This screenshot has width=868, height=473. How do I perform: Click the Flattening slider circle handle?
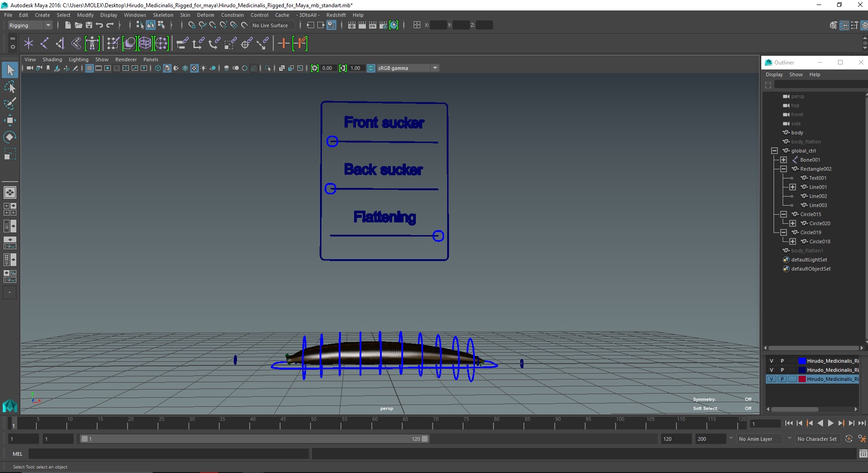tap(438, 236)
